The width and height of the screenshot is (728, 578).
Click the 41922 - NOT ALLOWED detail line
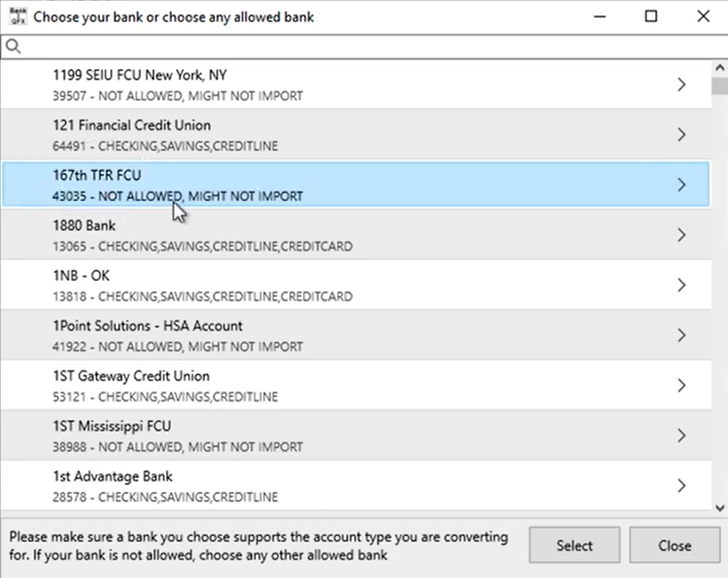[x=178, y=347]
